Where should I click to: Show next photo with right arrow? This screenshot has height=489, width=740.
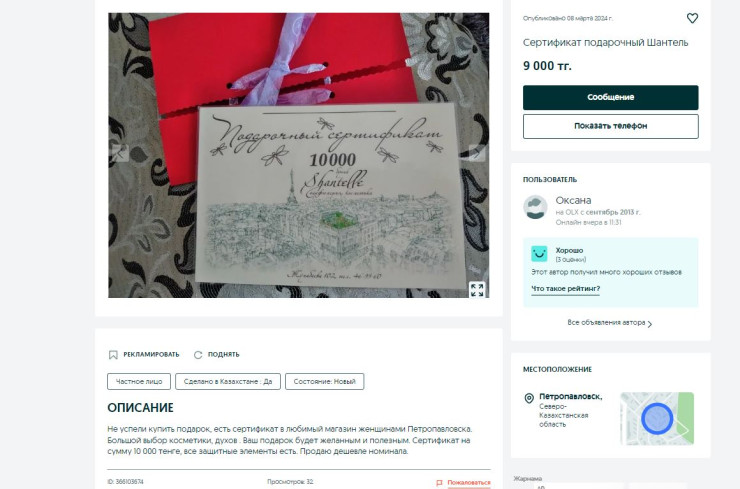point(477,153)
